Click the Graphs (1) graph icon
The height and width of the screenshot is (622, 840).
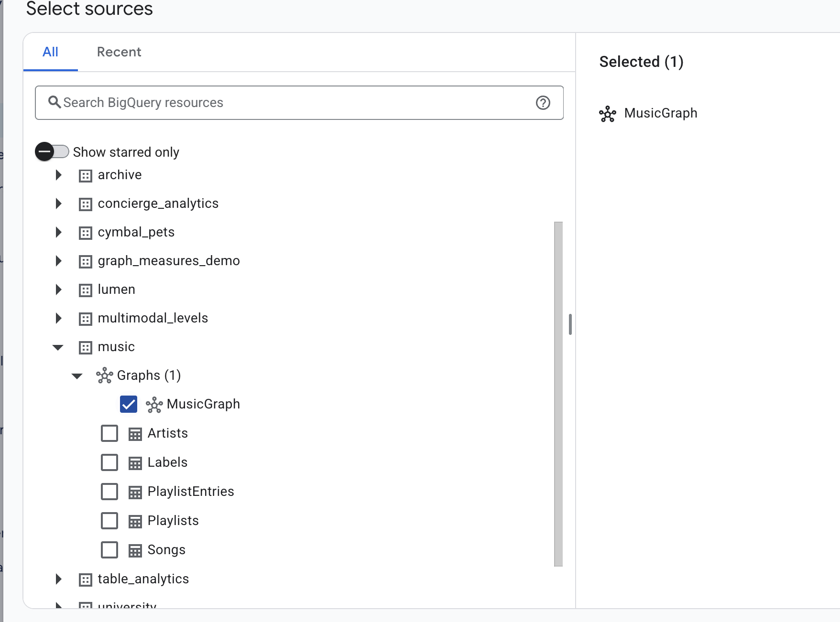pos(105,375)
